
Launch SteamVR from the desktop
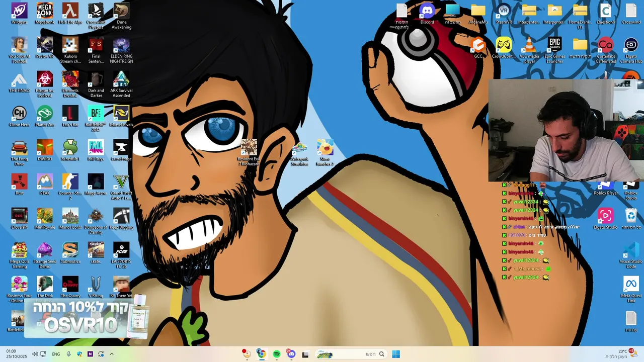click(x=504, y=14)
